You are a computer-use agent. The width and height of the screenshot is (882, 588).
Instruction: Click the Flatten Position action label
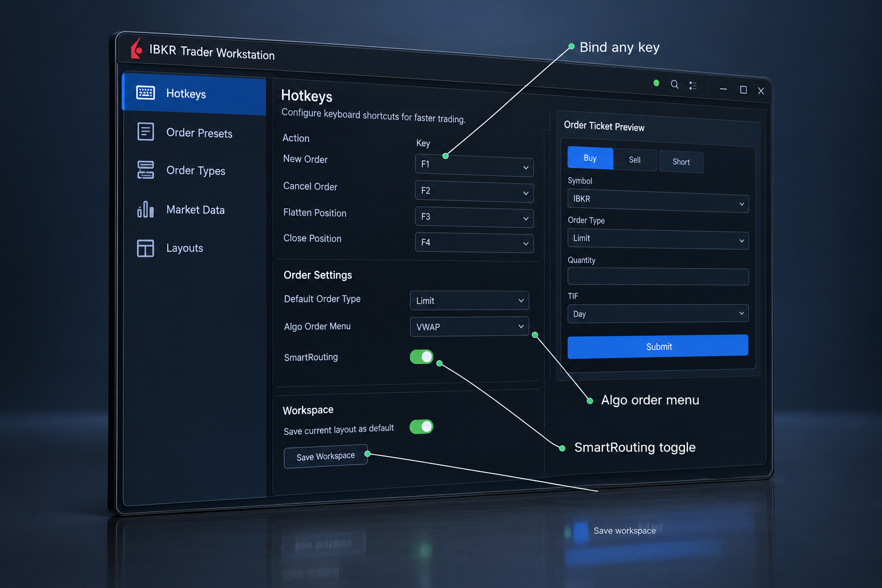pyautogui.click(x=315, y=212)
